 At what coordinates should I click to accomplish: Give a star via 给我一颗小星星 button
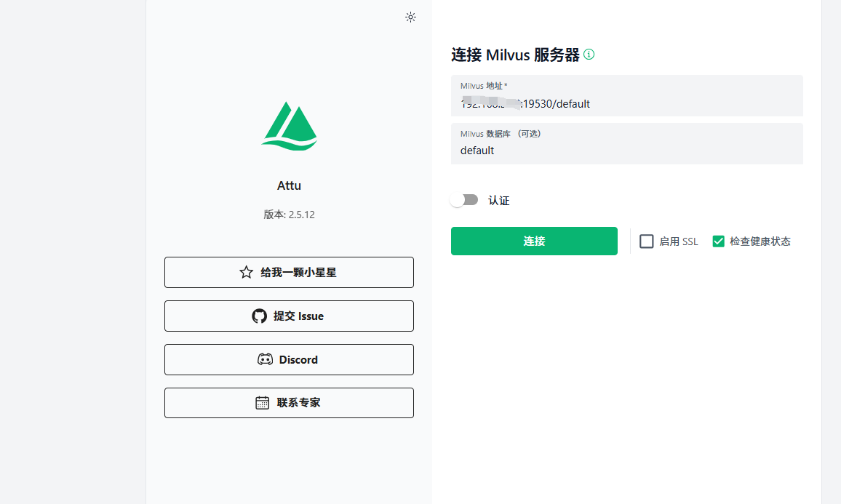point(289,273)
